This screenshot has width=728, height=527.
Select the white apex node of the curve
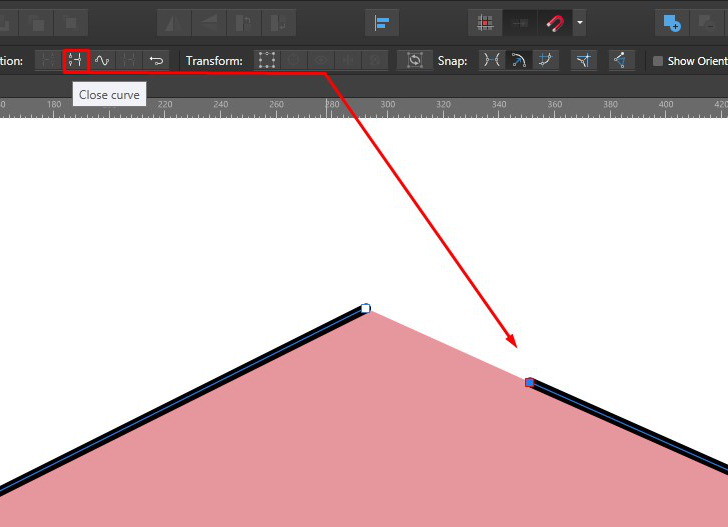tap(366, 308)
